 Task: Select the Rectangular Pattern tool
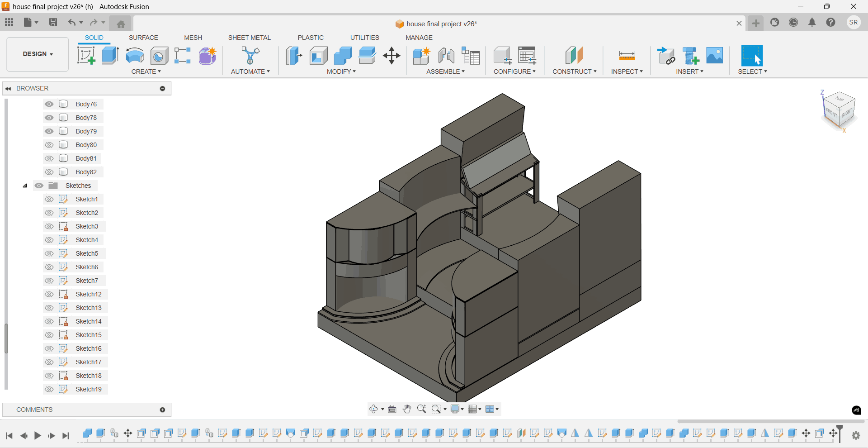click(x=183, y=56)
